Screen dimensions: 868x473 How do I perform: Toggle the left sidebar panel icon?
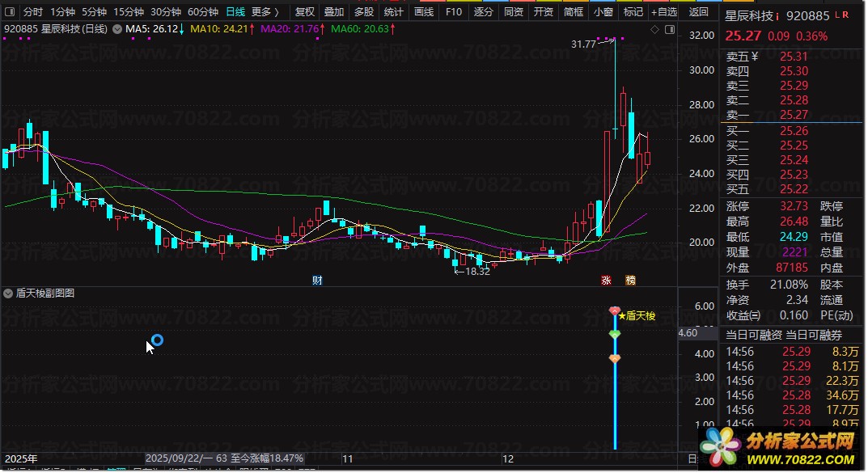[x=10, y=11]
